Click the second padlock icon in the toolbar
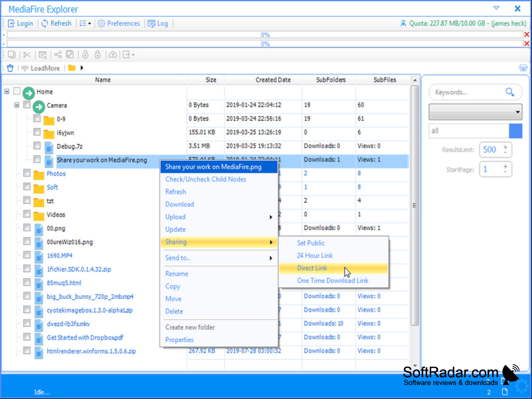Screen dimensions: 532x399 pos(98,54)
